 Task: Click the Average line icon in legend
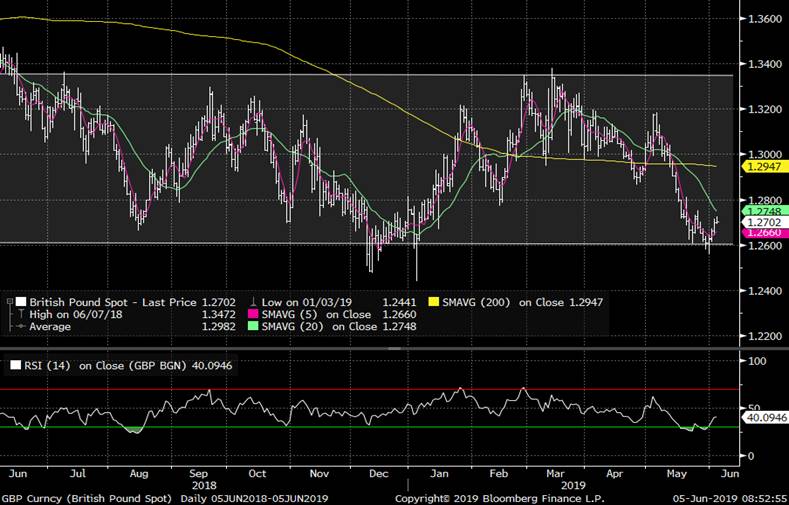point(21,326)
